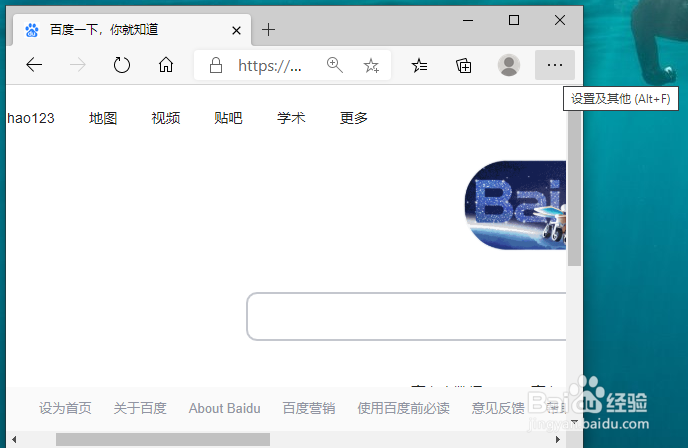Viewport: 688px width, 448px height.
Task: Click the horizontal scrollbar left arrow
Action: click(x=14, y=439)
